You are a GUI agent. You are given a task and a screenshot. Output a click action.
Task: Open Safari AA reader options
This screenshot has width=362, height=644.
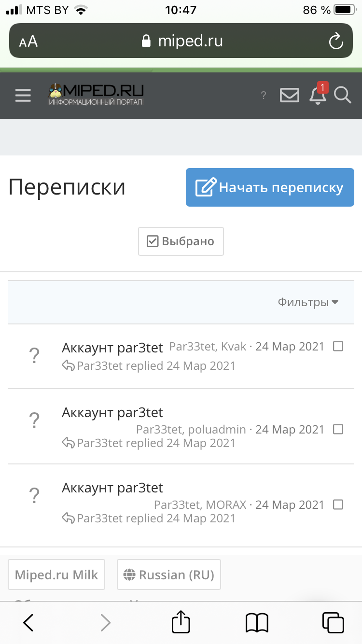click(x=28, y=42)
